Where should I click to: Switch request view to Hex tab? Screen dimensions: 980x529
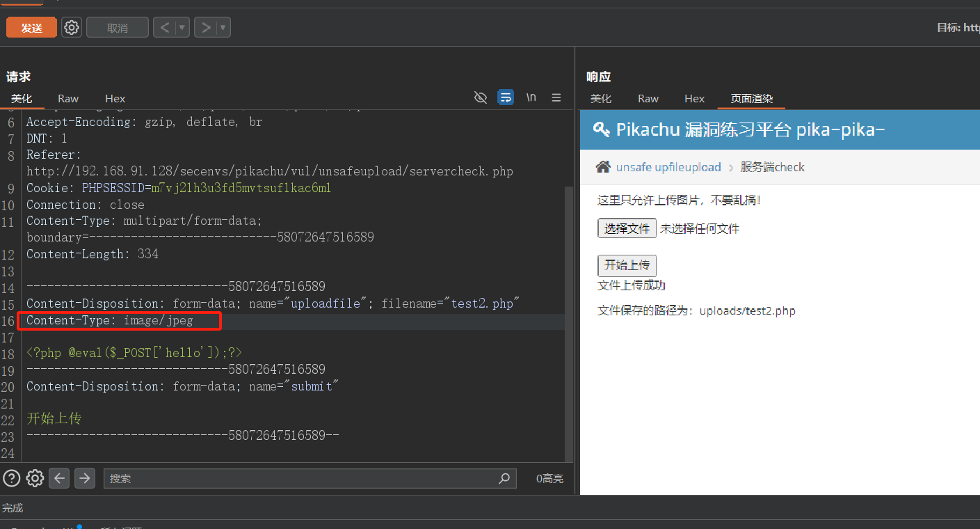[115, 99]
